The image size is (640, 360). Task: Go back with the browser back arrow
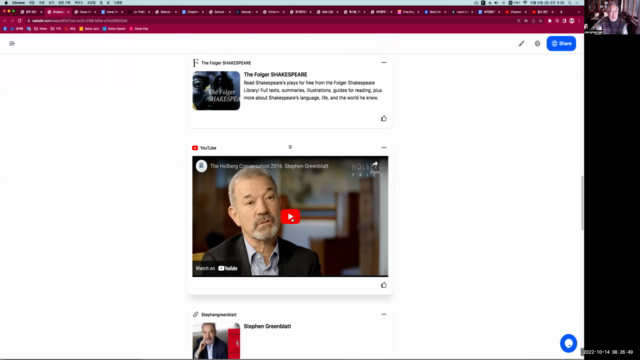(5, 20)
